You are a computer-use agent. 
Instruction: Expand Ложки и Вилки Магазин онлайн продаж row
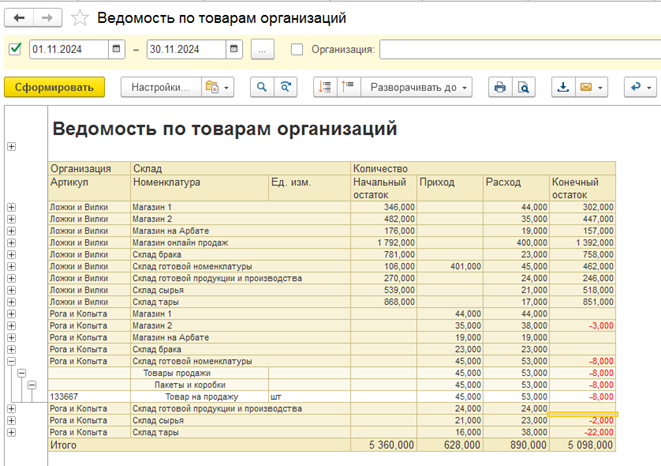[11, 243]
